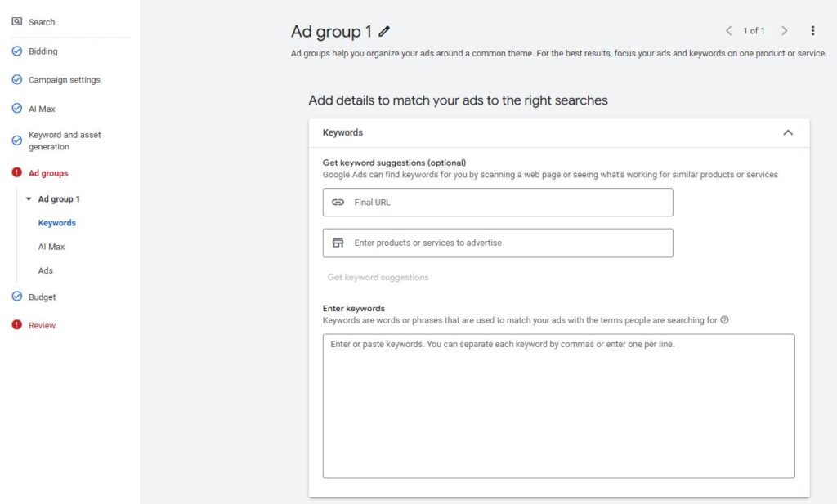Viewport: 837px width, 504px height.
Task: Click the check icon beside Bidding
Action: 17,51
